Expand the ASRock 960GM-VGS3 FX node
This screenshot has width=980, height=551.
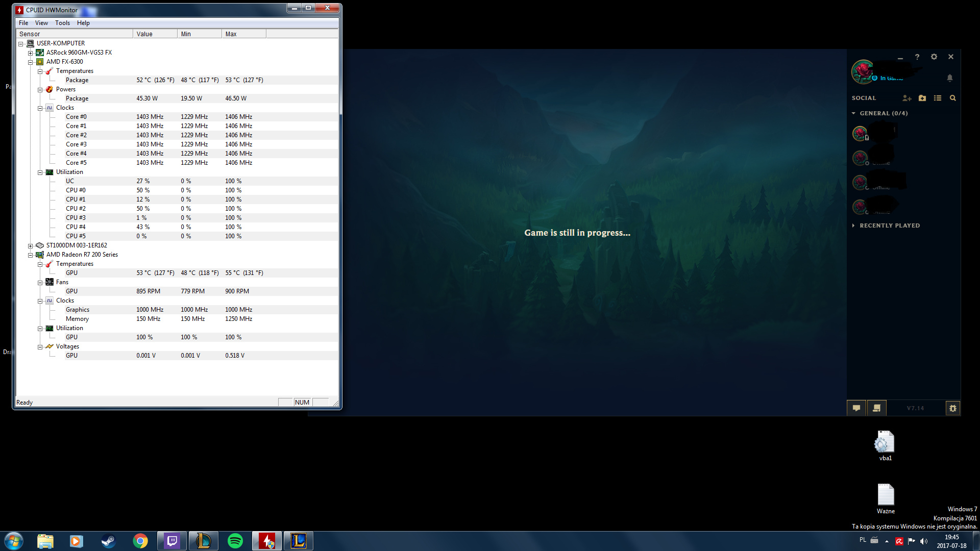pyautogui.click(x=31, y=53)
